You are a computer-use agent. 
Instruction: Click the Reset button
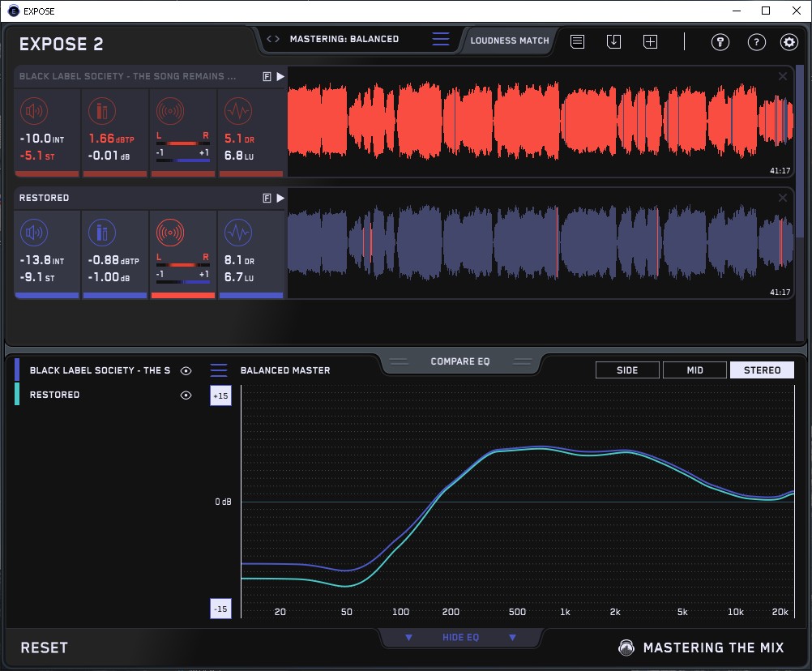pyautogui.click(x=45, y=647)
